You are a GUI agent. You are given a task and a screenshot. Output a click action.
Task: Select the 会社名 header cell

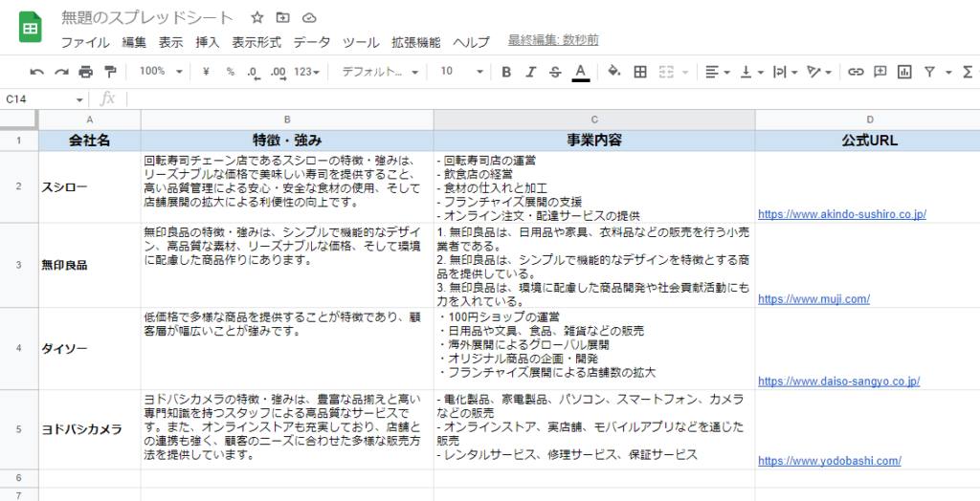89,141
